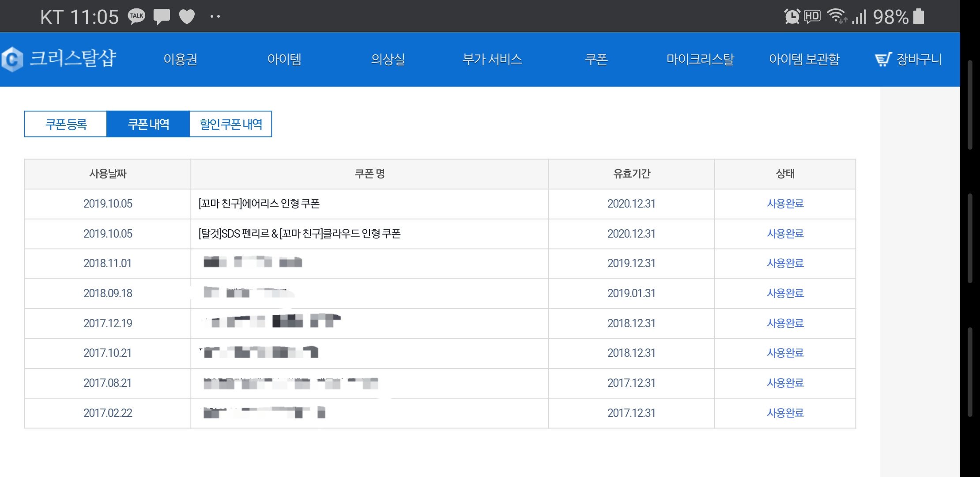Switch to 할인쿠폰 내역 tab
This screenshot has height=477, width=980.
tap(230, 124)
